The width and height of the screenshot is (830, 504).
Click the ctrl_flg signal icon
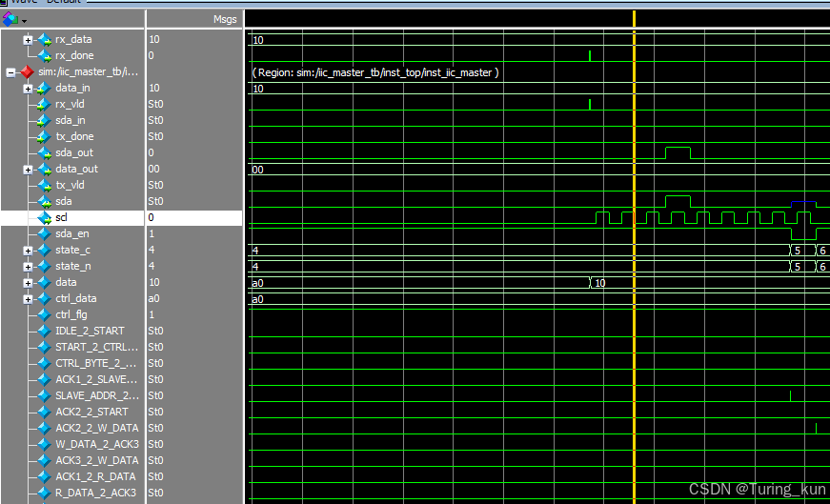tap(45, 315)
